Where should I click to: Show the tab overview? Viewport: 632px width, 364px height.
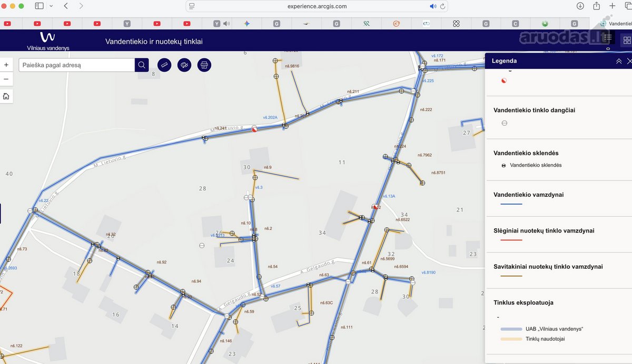click(628, 6)
